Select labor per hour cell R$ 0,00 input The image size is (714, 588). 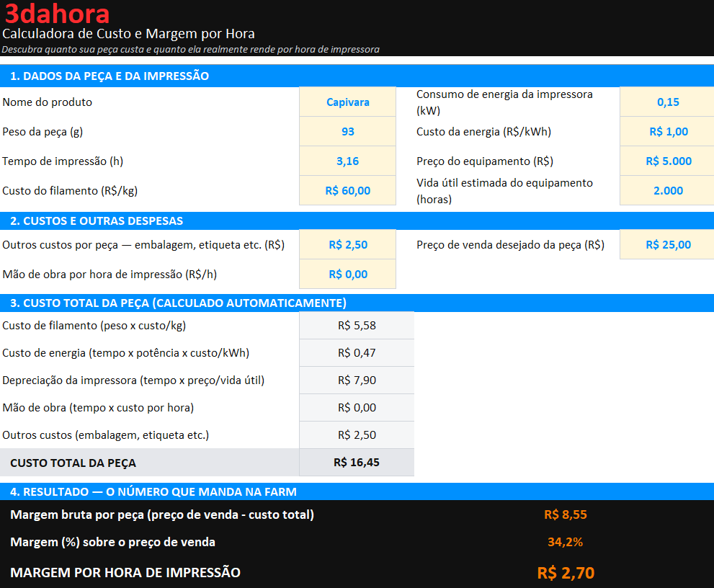(347, 275)
